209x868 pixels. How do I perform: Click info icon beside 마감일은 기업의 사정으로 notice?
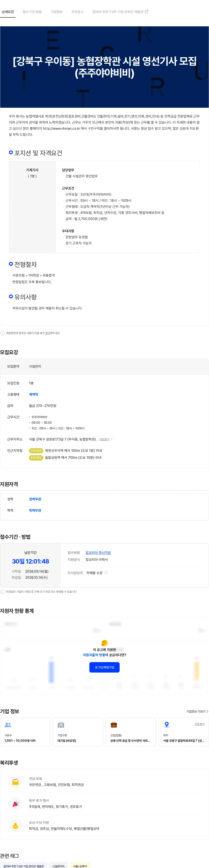click(x=3, y=592)
